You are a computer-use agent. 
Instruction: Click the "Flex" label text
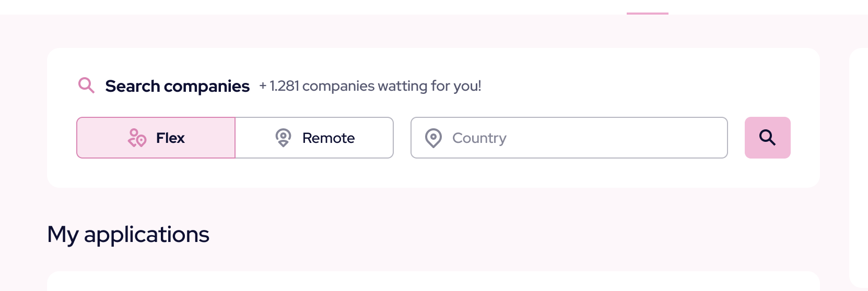click(x=170, y=138)
